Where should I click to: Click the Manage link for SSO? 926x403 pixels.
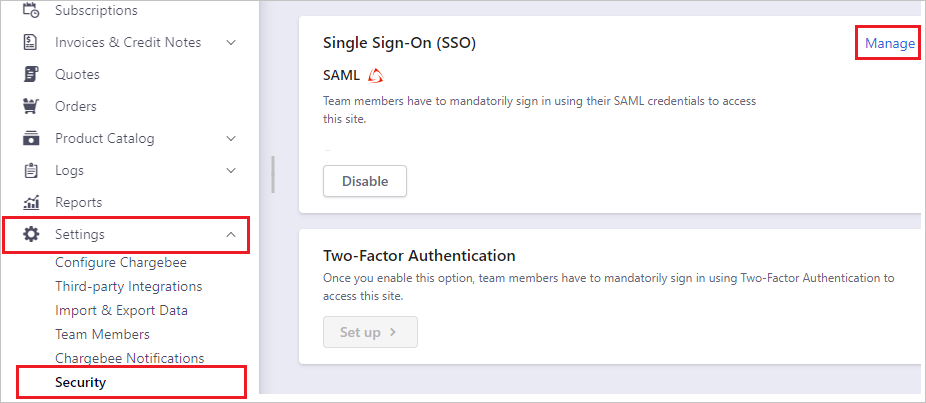tap(889, 44)
